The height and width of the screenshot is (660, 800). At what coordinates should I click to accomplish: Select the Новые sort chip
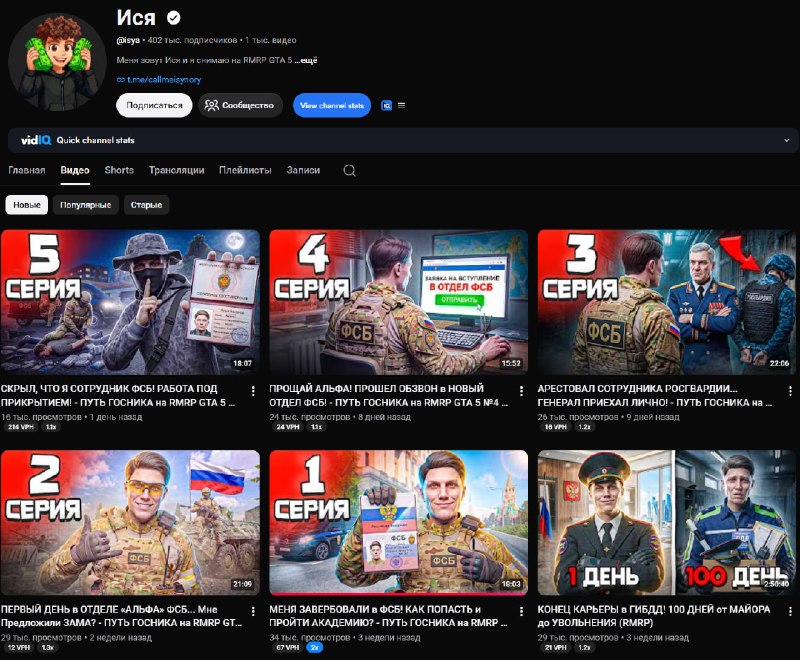tap(27, 205)
